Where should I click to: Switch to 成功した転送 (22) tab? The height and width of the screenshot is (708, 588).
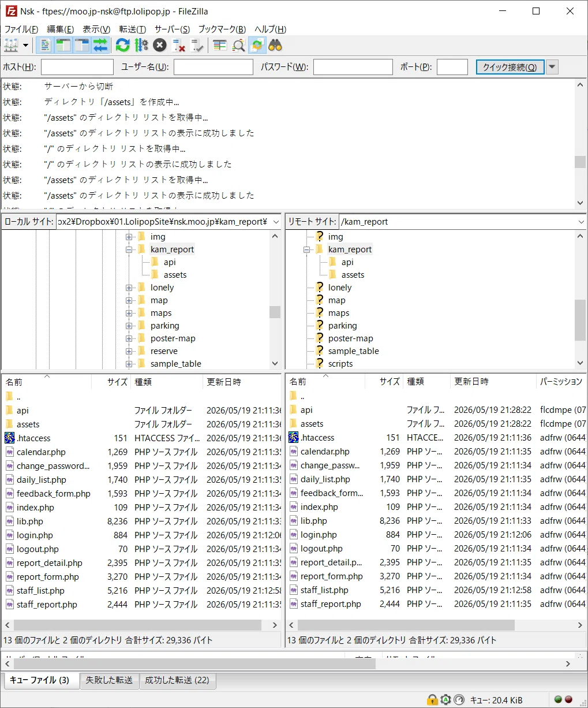177,680
